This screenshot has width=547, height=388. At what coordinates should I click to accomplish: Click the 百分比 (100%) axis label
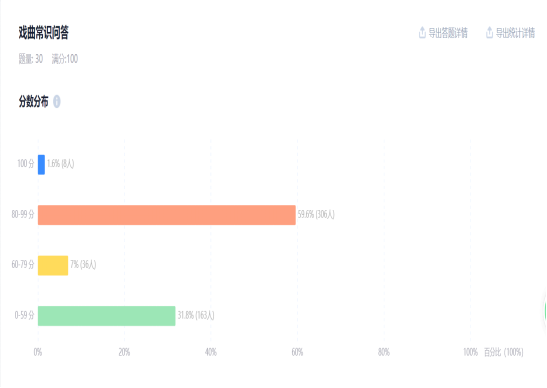(x=504, y=352)
